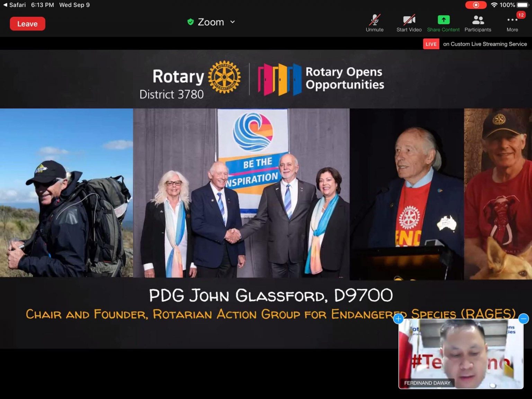
Task: Tap the 'PDG John Glassford, D9700' title
Action: click(271, 295)
